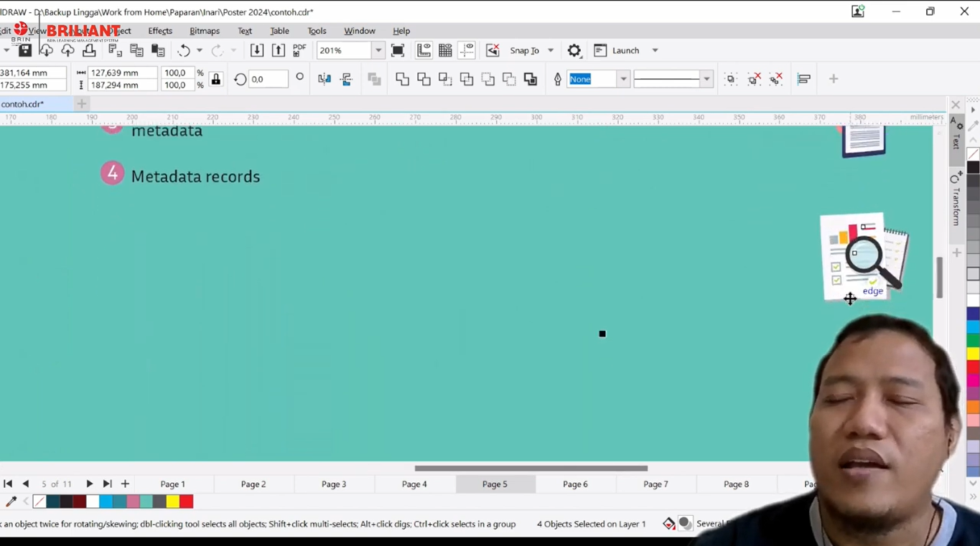
Task: Toggle full-screen preview icon
Action: pyautogui.click(x=398, y=50)
